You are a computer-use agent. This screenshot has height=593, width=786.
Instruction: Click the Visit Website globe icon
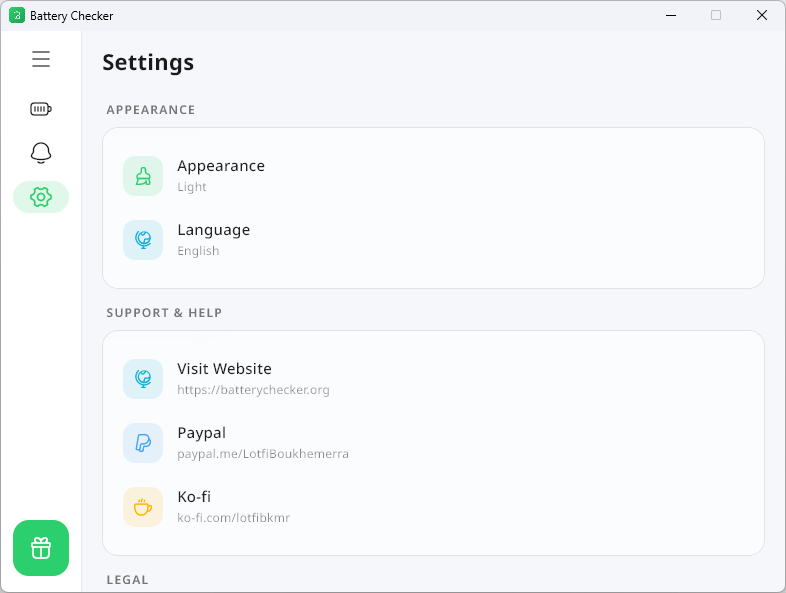coord(143,378)
